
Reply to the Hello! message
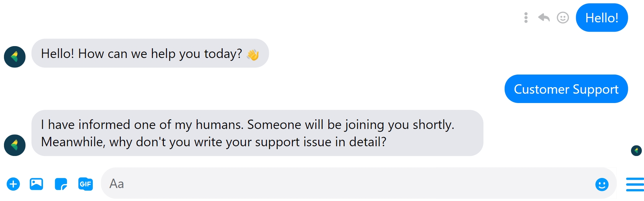(x=544, y=18)
